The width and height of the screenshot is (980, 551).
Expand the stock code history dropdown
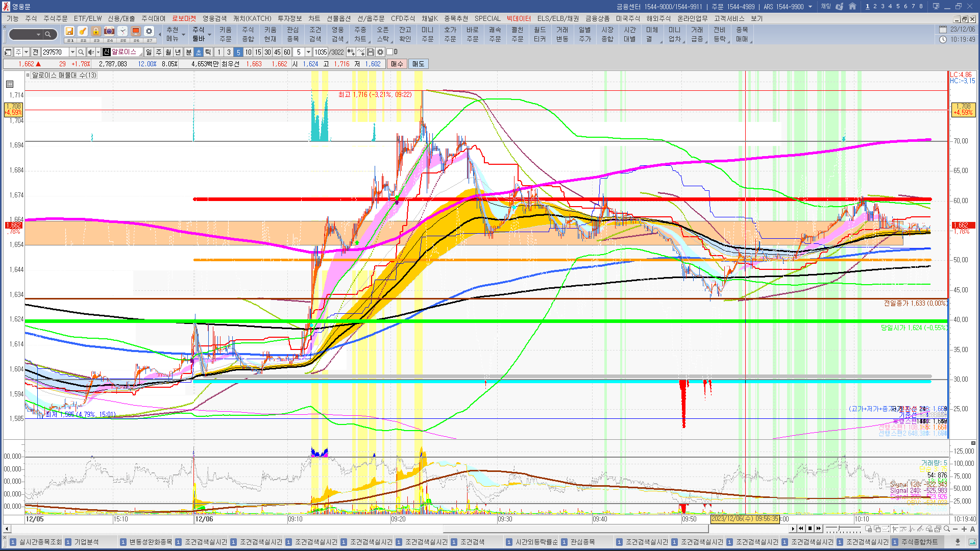click(x=72, y=52)
